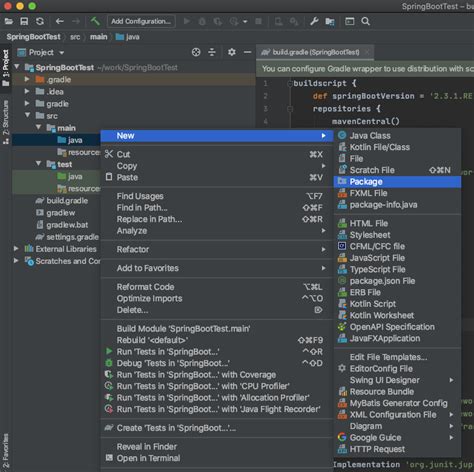Expand the .idea folder

coord(27,91)
